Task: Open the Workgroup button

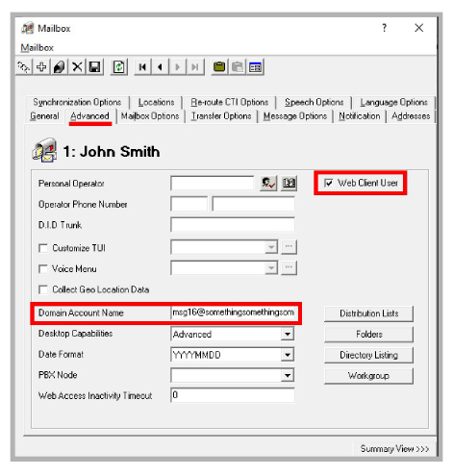Action: 368,376
